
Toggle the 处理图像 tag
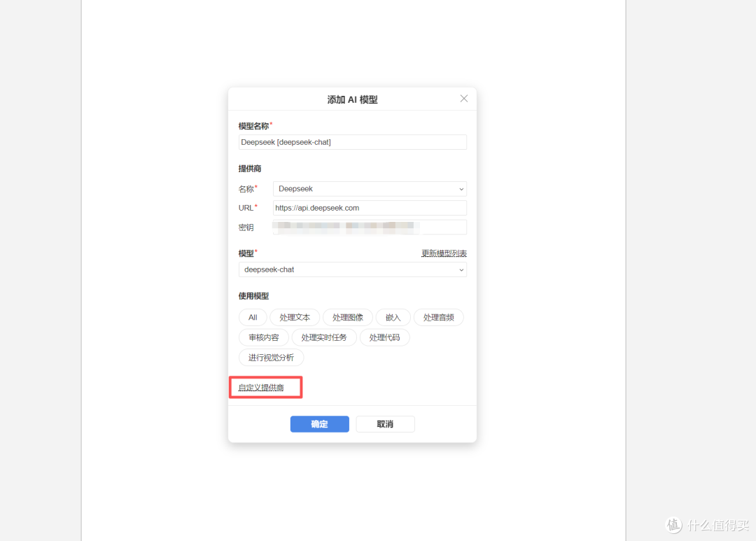click(348, 317)
